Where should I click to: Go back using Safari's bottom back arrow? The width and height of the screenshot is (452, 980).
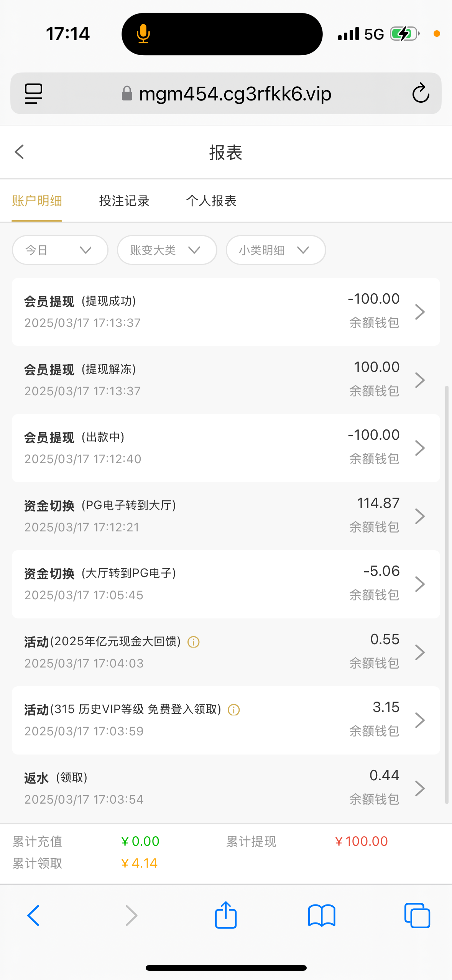click(33, 915)
